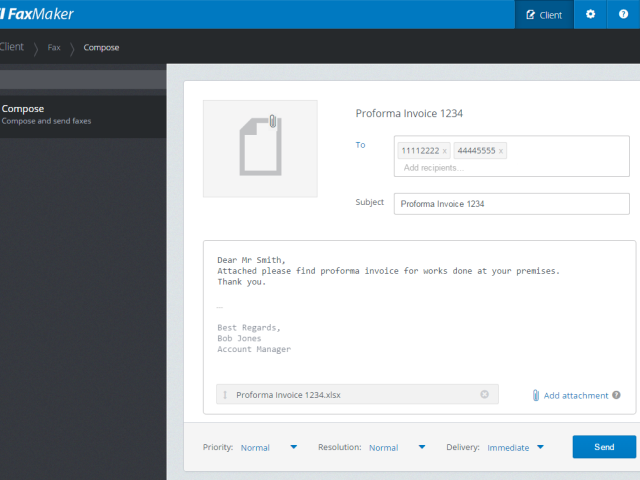Remove recipient 11112222 with its x
Image resolution: width=640 pixels, height=480 pixels.
point(444,151)
